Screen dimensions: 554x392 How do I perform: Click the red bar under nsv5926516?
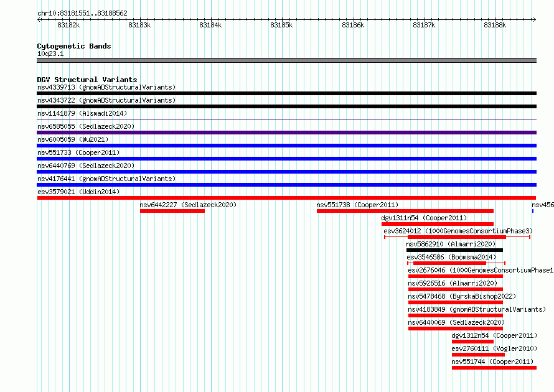coord(456,289)
